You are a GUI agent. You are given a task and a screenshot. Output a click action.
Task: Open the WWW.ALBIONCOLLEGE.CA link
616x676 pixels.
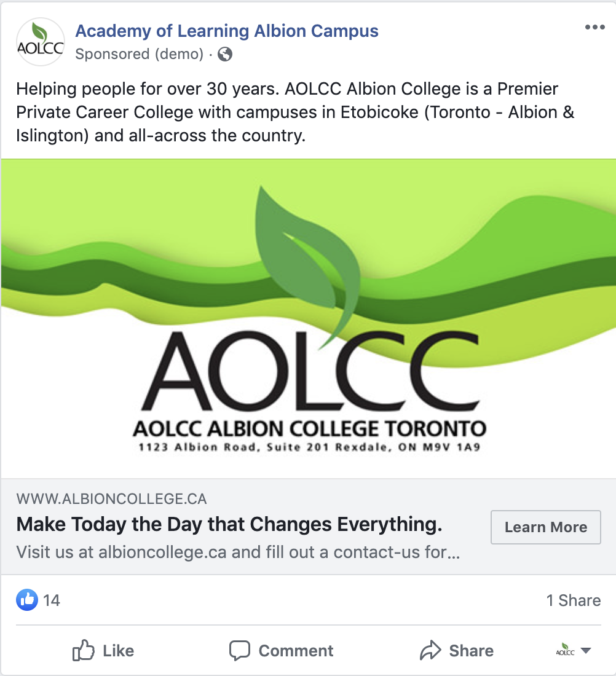(111, 498)
